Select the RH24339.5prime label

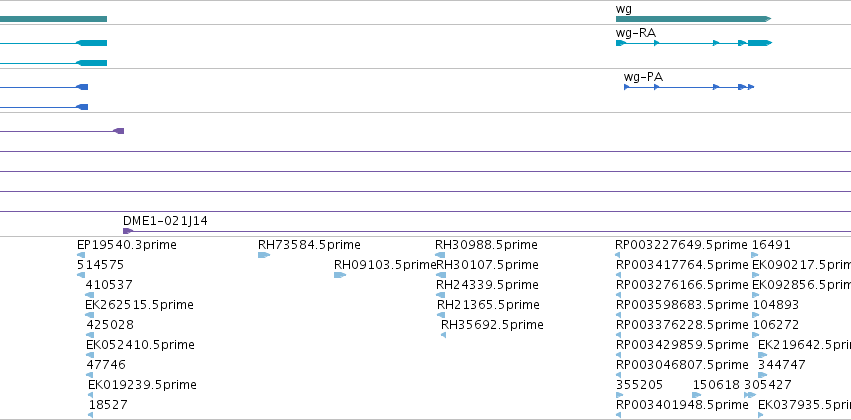point(487,284)
